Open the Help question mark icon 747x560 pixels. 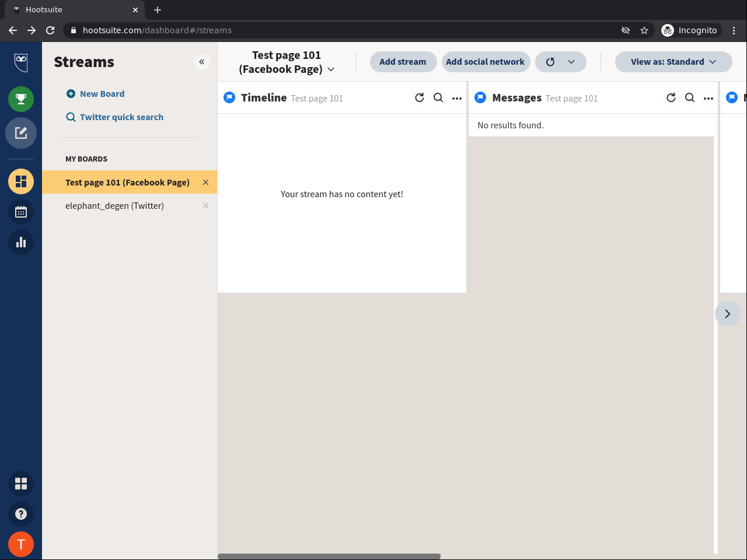coord(21,514)
